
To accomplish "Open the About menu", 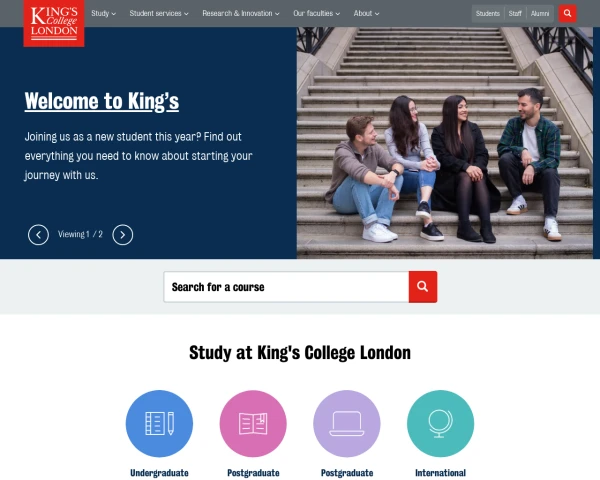I will [366, 13].
